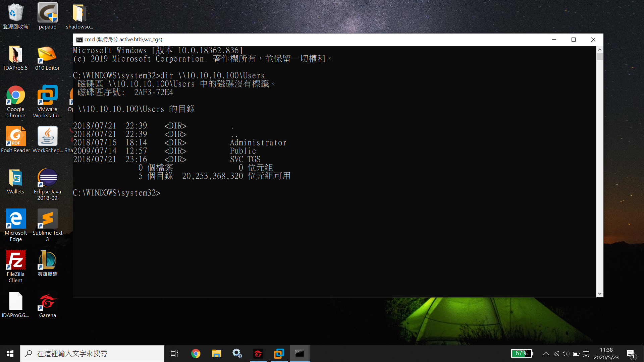
Task: Open the clock and date flyout
Action: [606, 354]
